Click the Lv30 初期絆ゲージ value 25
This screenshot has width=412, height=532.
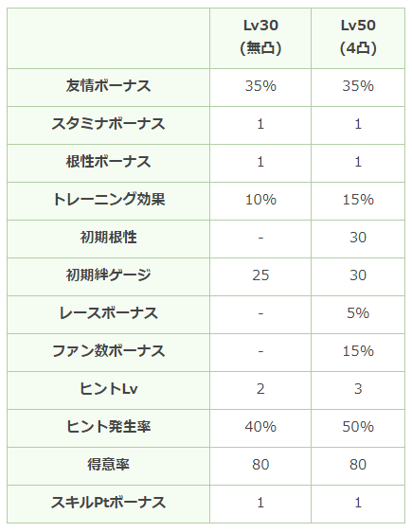tap(260, 275)
